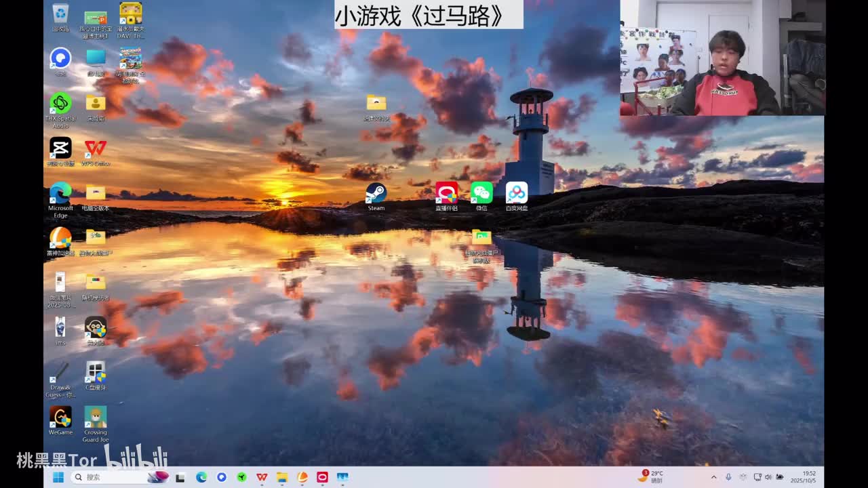Screen dimensions: 868x488
Task: Open Microsoft Edge desktop shortcut
Action: 60,199
